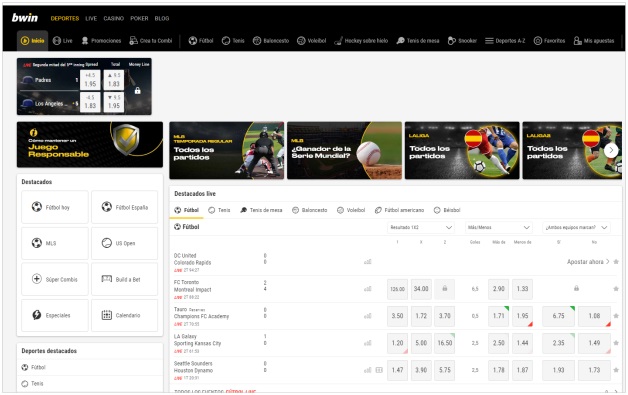Click the carousel next arrow
628x395 pixels.
click(611, 150)
